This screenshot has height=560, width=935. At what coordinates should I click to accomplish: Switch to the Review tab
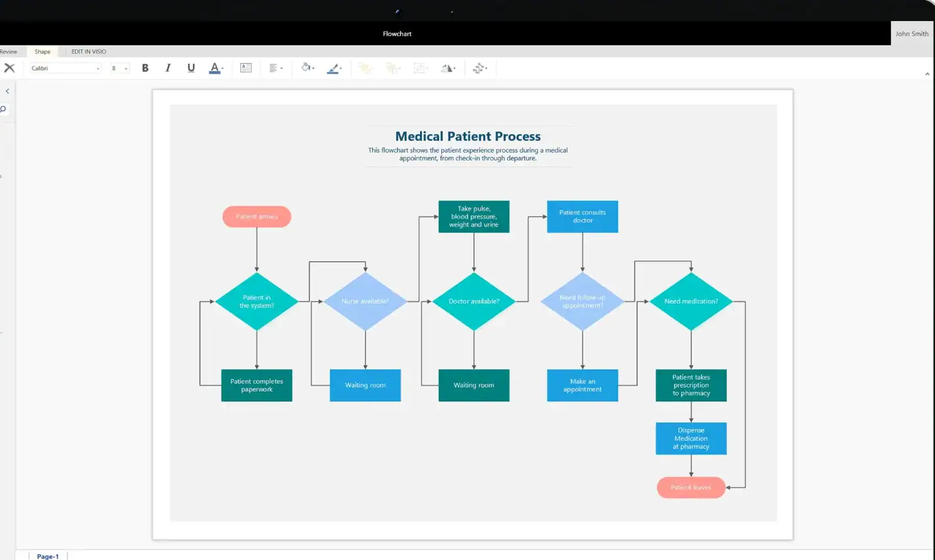click(x=9, y=51)
